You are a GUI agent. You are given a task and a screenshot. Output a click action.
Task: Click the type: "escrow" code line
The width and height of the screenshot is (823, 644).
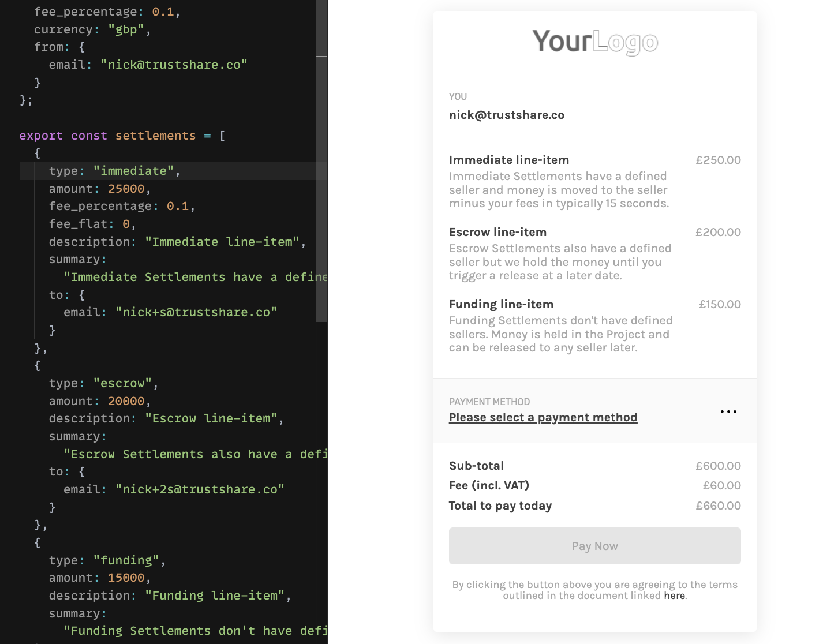click(104, 383)
